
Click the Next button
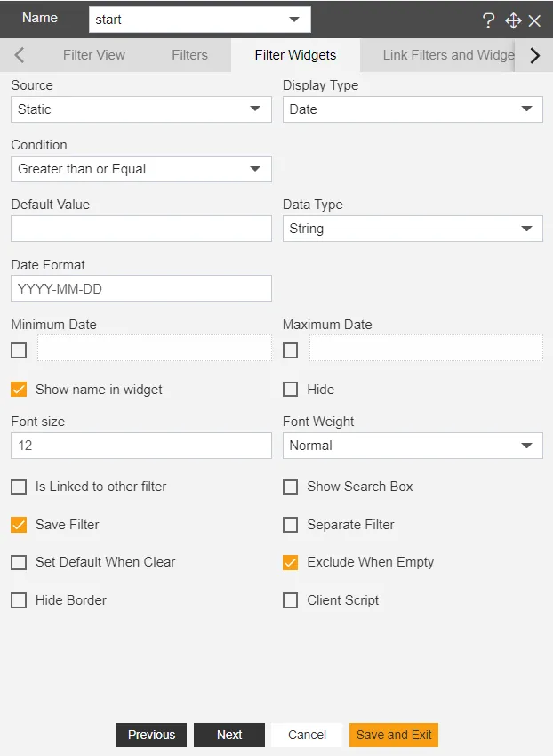click(x=229, y=735)
